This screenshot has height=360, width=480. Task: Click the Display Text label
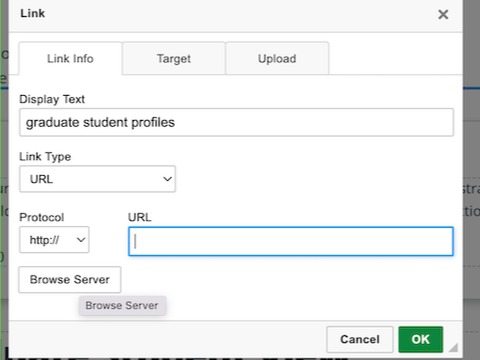click(x=52, y=99)
